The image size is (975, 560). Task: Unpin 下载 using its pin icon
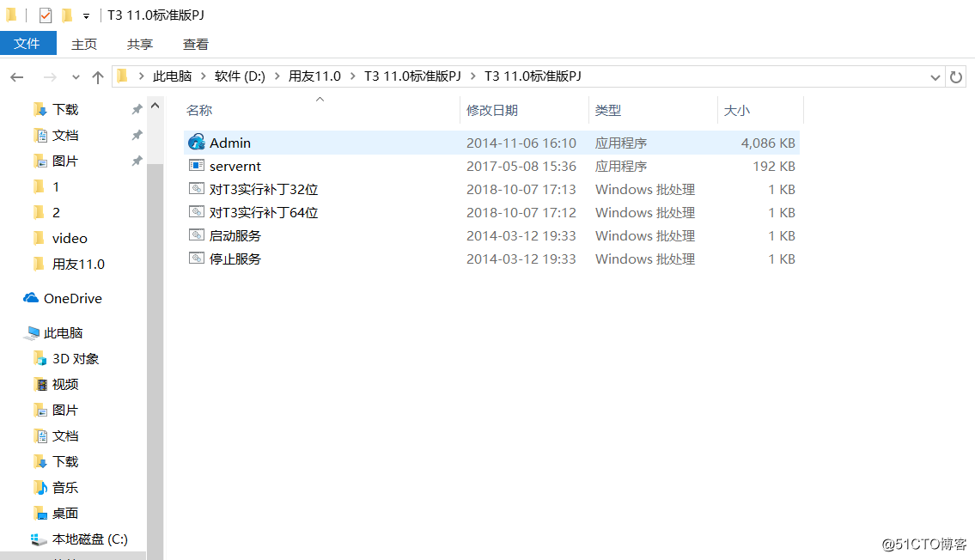[137, 109]
